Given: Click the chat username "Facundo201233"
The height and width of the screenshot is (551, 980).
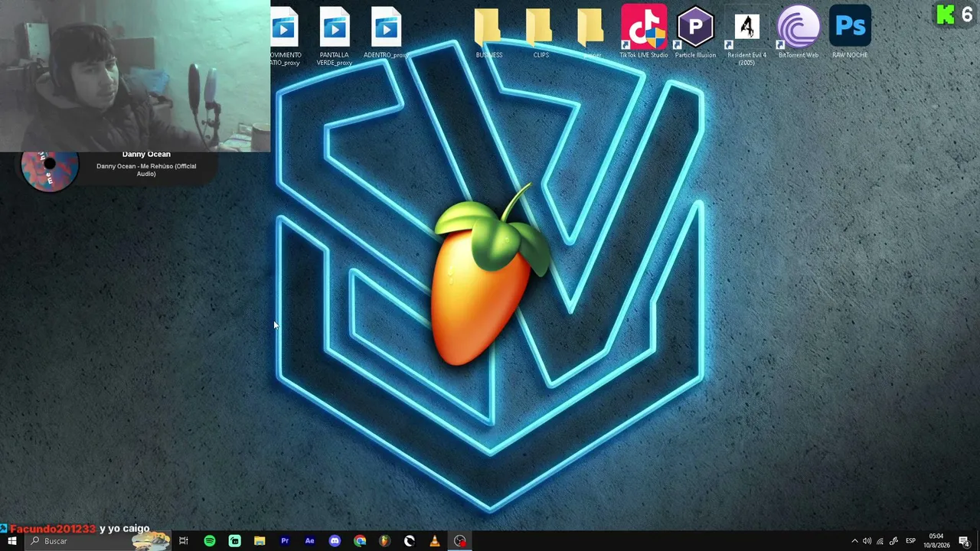Looking at the screenshot, I should pos(53,529).
